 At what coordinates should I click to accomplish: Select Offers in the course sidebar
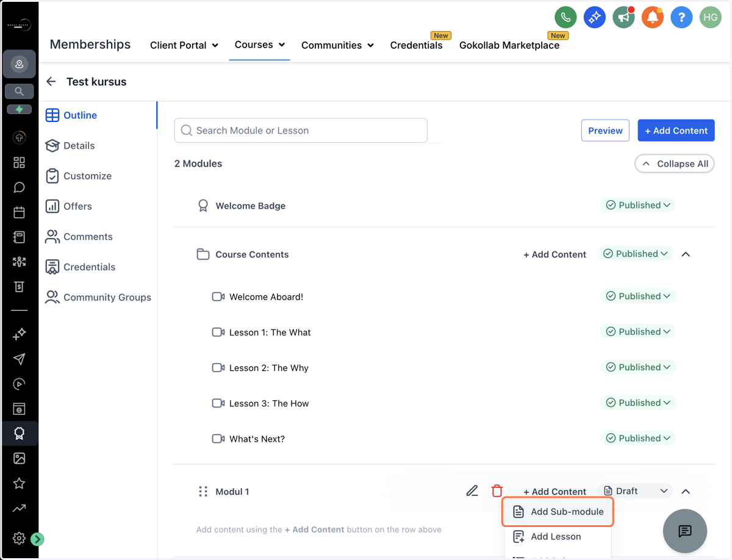point(69,206)
